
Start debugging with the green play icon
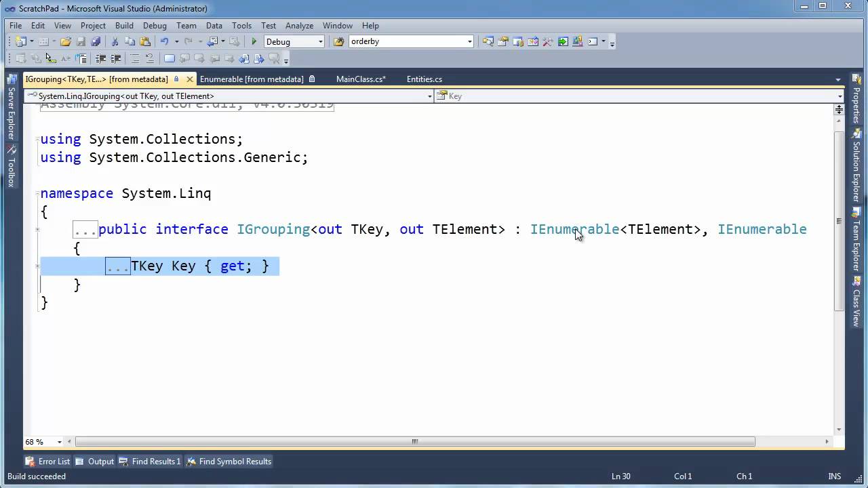point(254,41)
